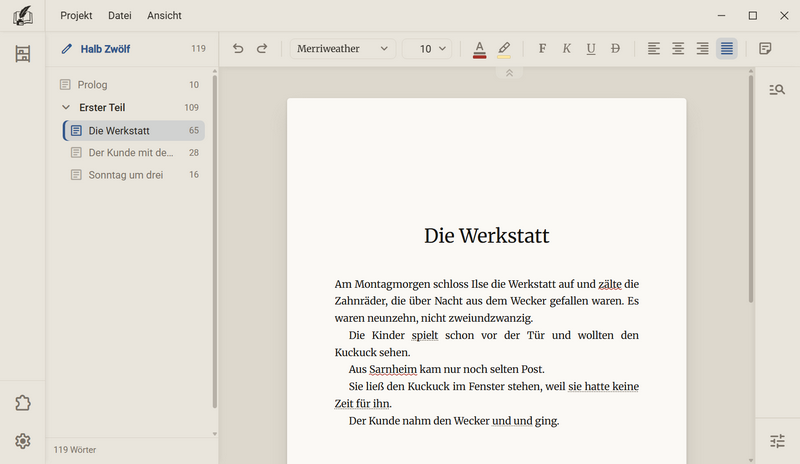The image size is (800, 464).
Task: Open Der Kunde mit de... scene
Action: (x=134, y=153)
